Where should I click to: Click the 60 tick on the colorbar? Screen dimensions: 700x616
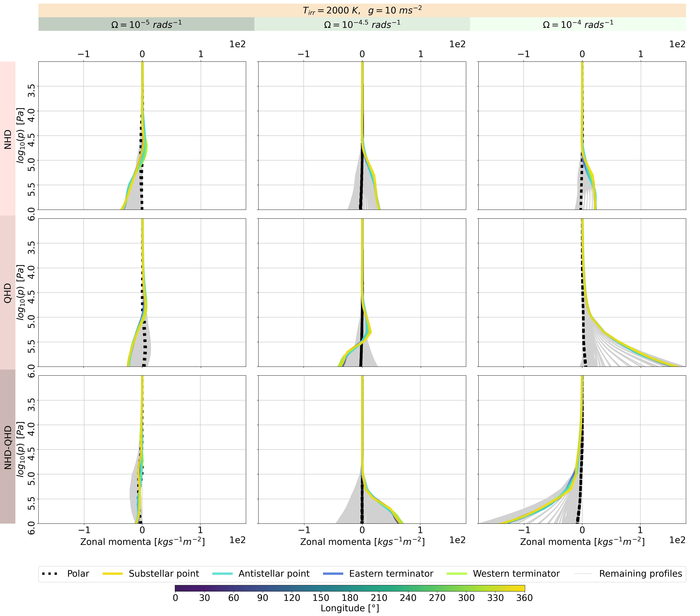click(234, 598)
